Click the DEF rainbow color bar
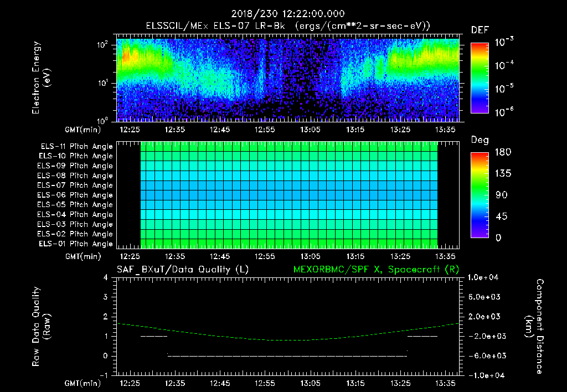The image size is (567, 392). click(x=480, y=78)
